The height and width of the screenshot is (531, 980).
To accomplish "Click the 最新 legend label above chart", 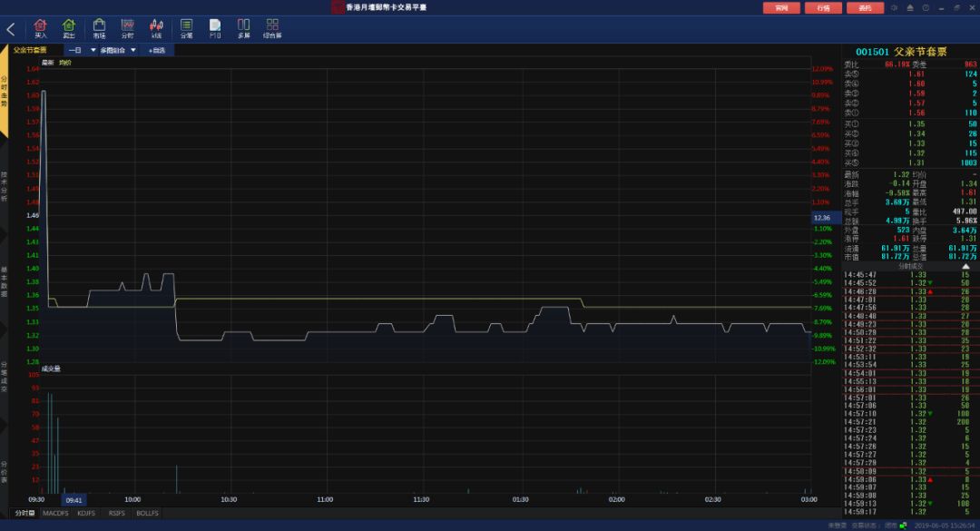I will (x=47, y=63).
